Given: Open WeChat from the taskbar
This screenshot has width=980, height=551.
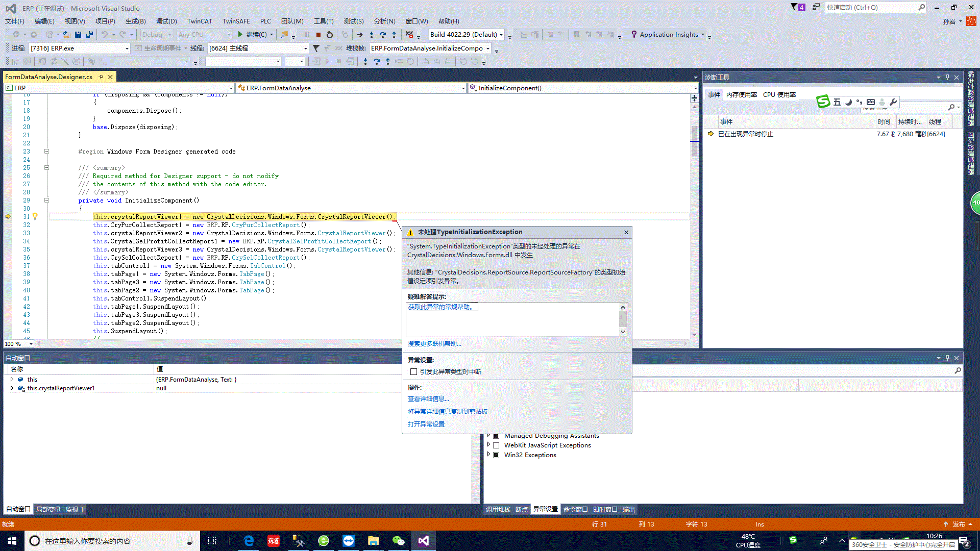Looking at the screenshot, I should coord(398,541).
